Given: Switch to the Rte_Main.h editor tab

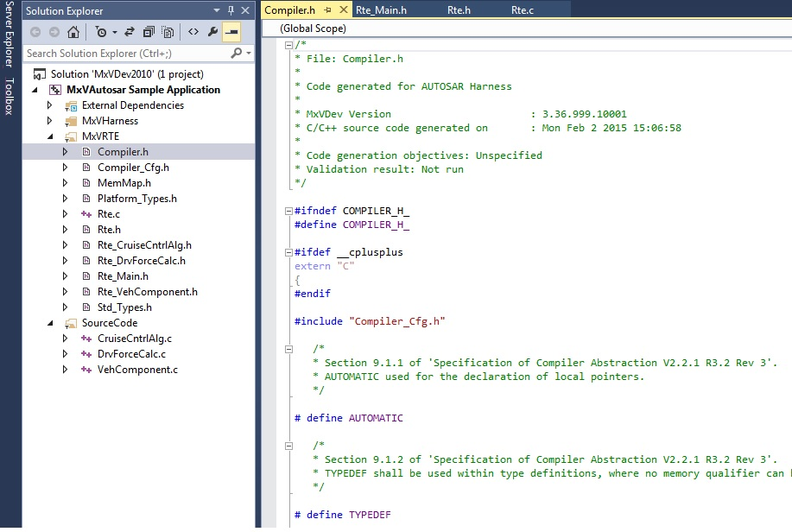Looking at the screenshot, I should pos(382,10).
